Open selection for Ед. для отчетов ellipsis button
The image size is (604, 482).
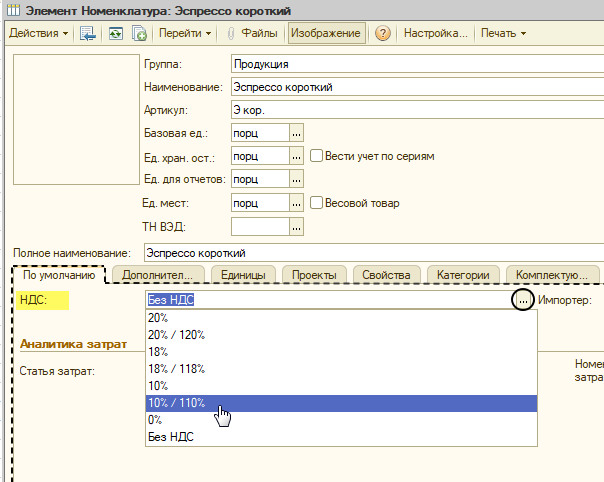[296, 179]
